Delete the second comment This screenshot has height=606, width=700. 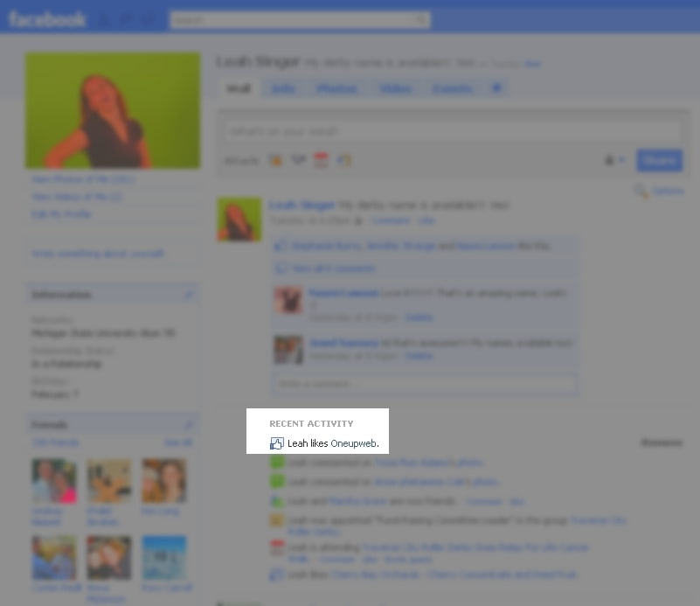click(419, 356)
